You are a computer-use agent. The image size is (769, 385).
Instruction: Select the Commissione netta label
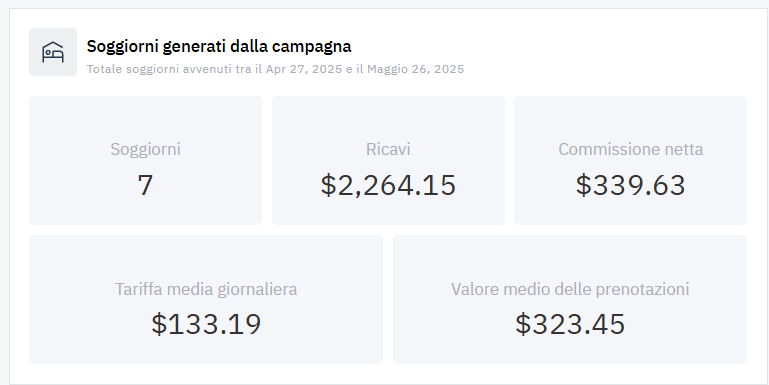630,149
